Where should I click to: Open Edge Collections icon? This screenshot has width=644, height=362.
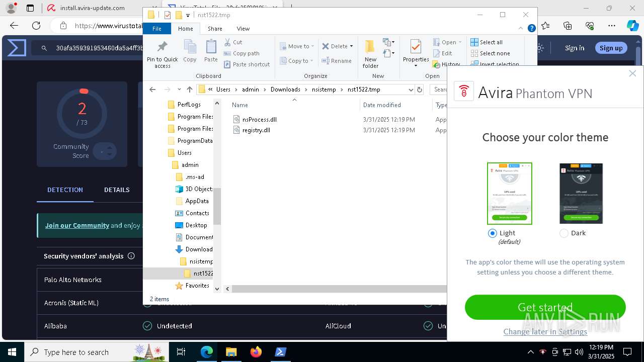(x=568, y=26)
